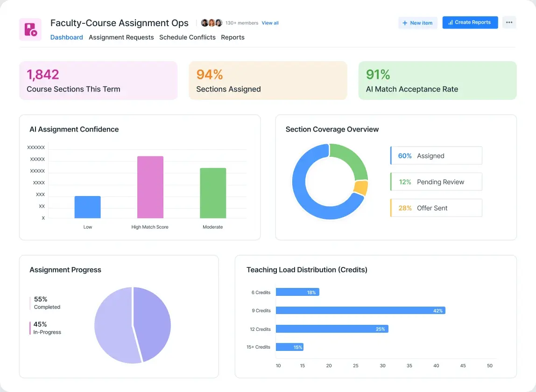The height and width of the screenshot is (392, 536).
Task: Click the plus icon on New item
Action: coord(405,23)
